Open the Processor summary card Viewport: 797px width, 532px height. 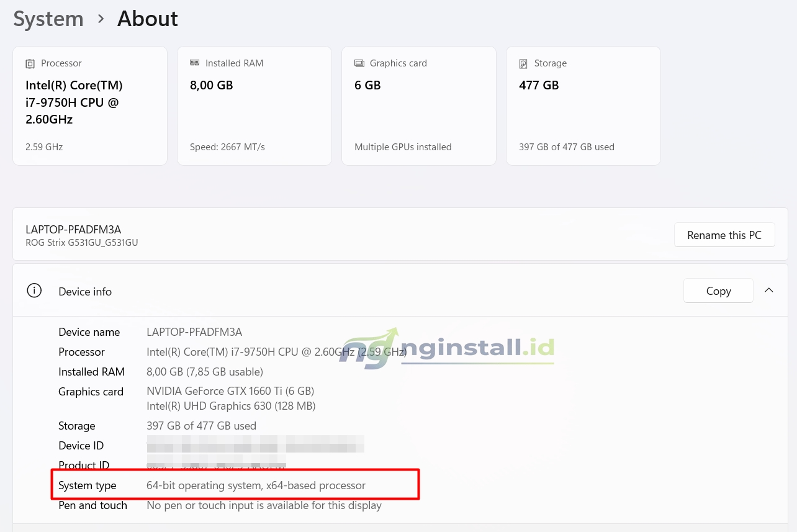click(90, 106)
